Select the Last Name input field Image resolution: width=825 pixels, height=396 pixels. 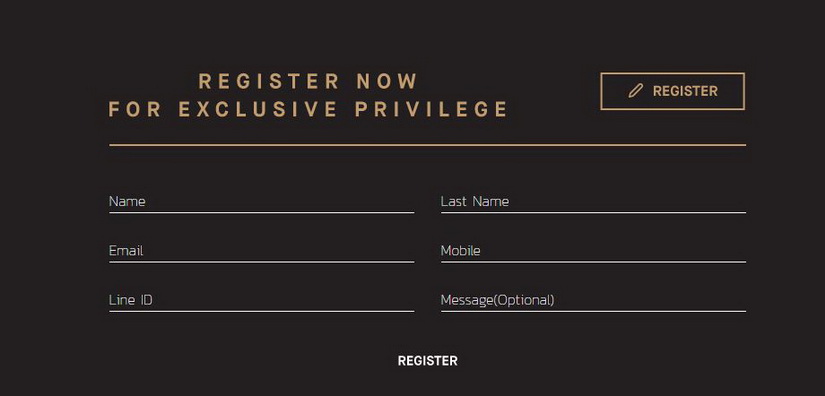593,202
